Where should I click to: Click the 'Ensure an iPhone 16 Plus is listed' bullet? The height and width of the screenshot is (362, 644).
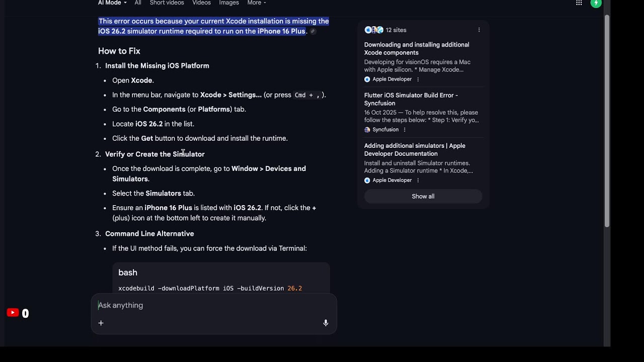(x=214, y=213)
